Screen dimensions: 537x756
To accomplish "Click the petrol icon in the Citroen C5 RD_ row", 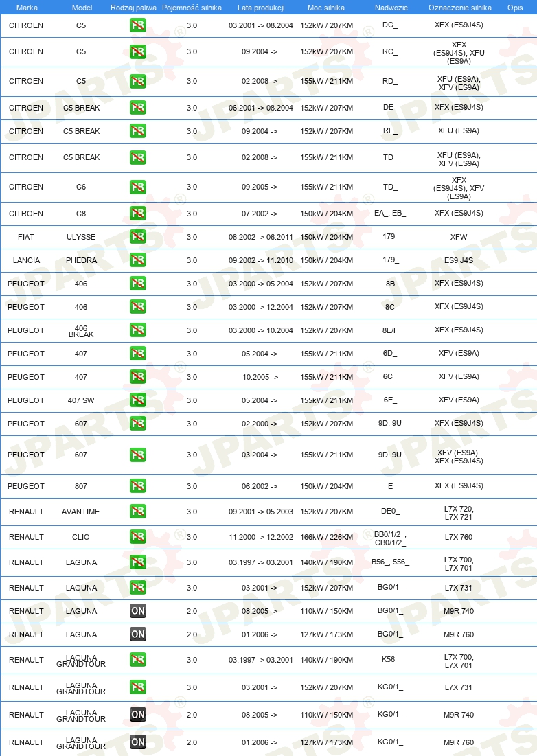I will pyautogui.click(x=138, y=81).
